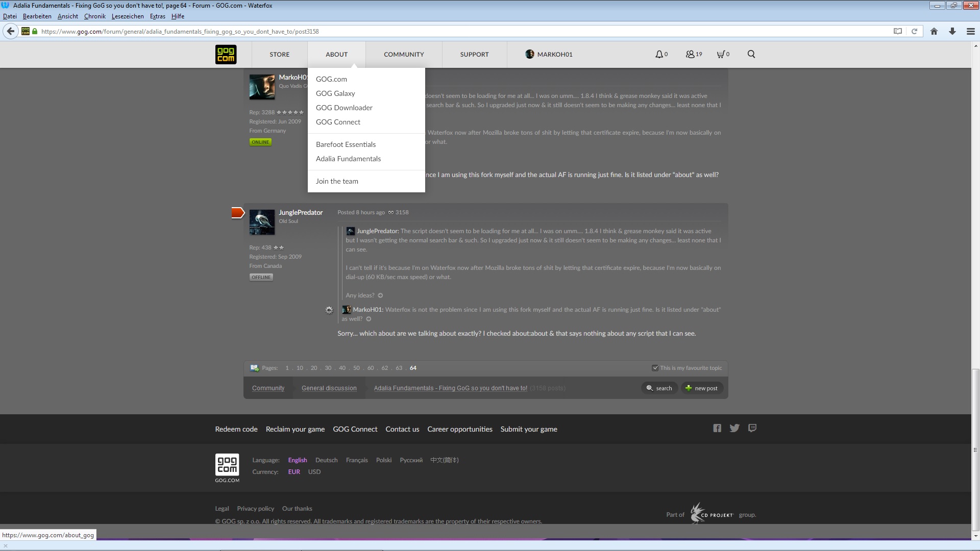980x551 pixels.
Task: Go to page 63 of the thread
Action: [x=399, y=368]
